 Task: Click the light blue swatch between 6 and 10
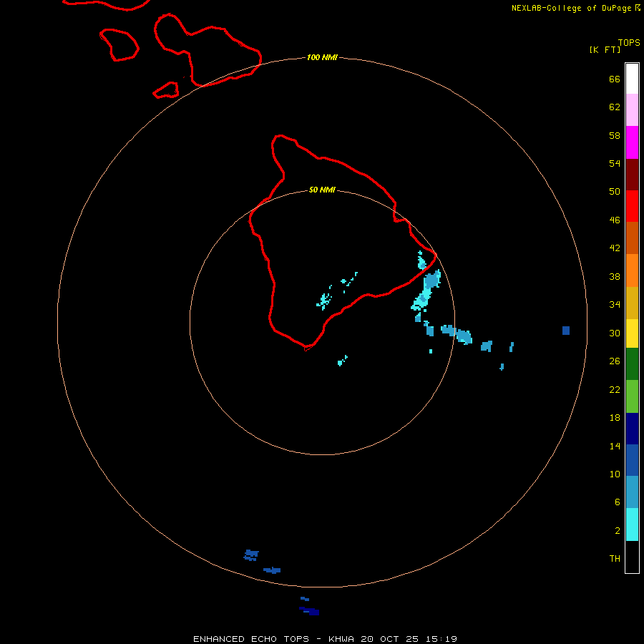click(x=632, y=492)
